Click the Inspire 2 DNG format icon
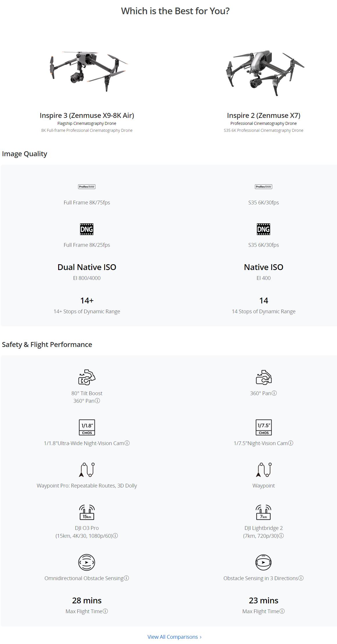Viewport: 337px width, 644px height. [x=263, y=229]
